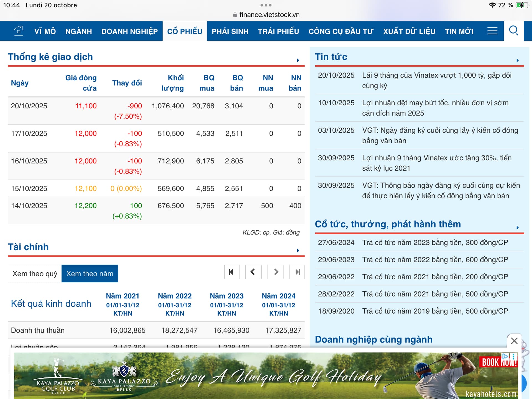Expand Cổ tức, thưởng, phát hành thêm arrow

pyautogui.click(x=517, y=227)
